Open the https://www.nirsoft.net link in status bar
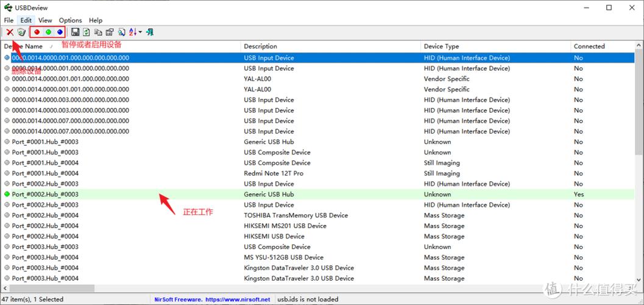Screen dimensions: 644x305 click(x=238, y=300)
